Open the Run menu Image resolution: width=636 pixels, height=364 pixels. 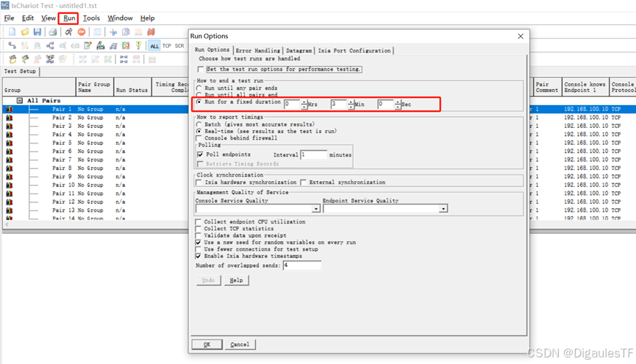click(x=69, y=18)
